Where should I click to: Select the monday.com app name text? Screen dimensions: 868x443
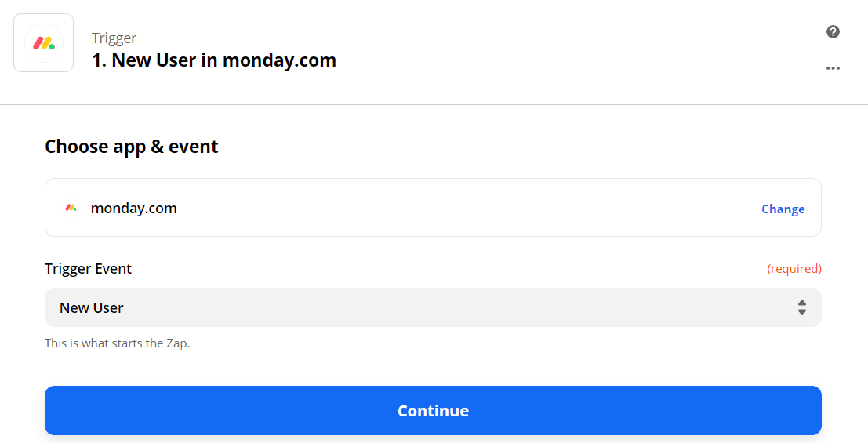click(134, 209)
